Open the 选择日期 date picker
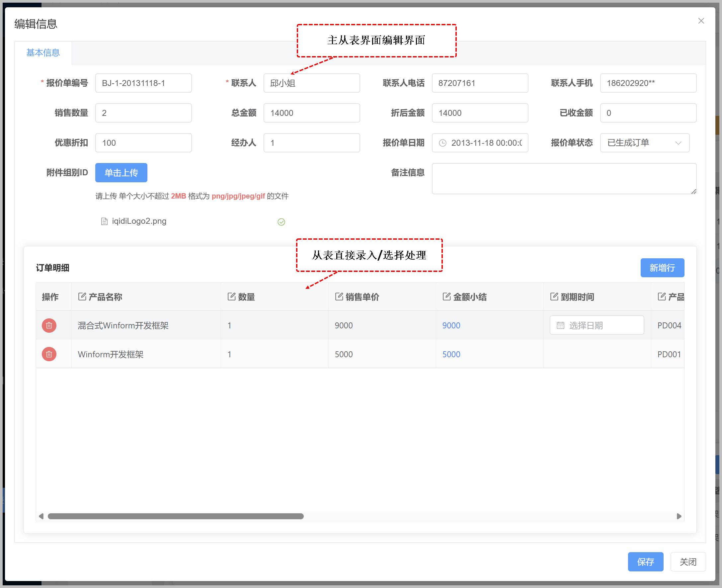 597,325
